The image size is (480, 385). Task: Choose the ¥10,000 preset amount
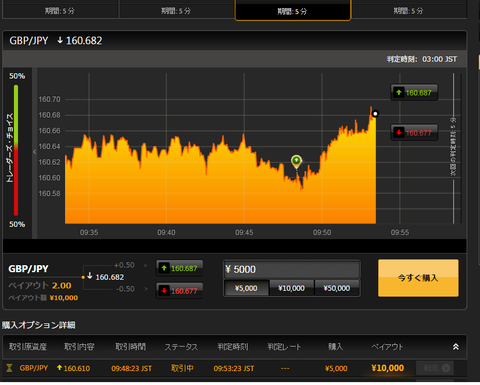coord(291,288)
